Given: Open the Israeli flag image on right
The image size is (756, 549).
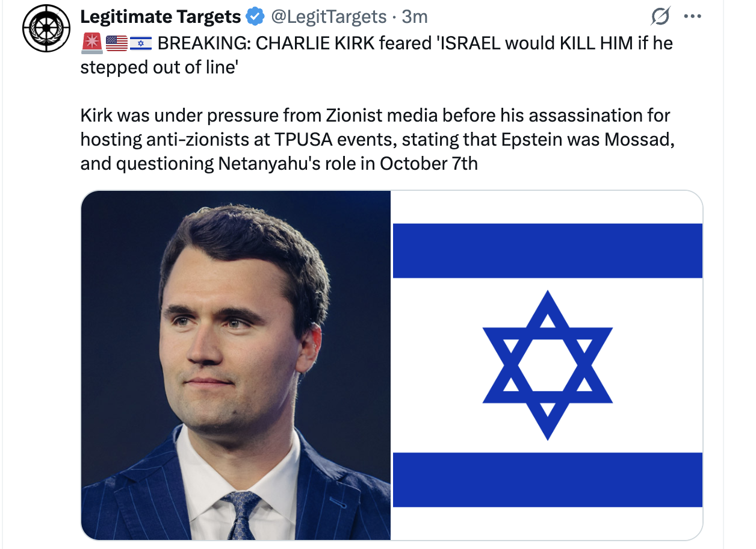Looking at the screenshot, I should [x=547, y=365].
